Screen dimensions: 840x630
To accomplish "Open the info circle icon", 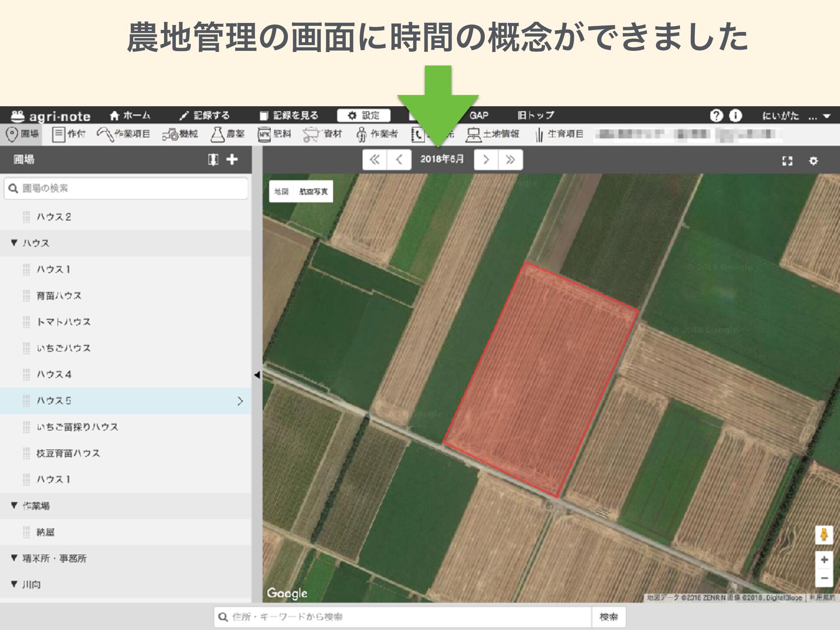I will point(735,115).
